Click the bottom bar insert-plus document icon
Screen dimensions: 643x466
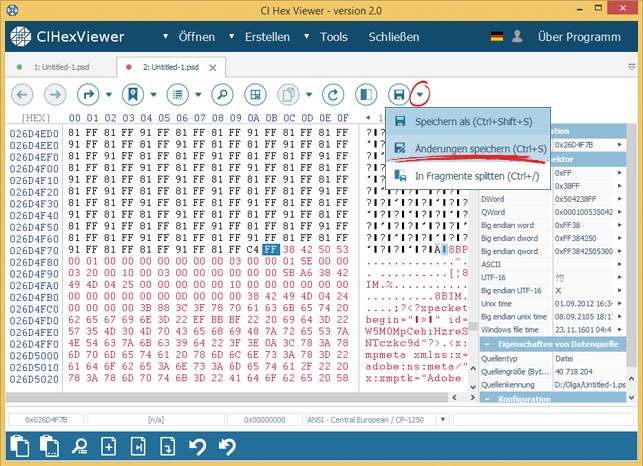point(108,446)
